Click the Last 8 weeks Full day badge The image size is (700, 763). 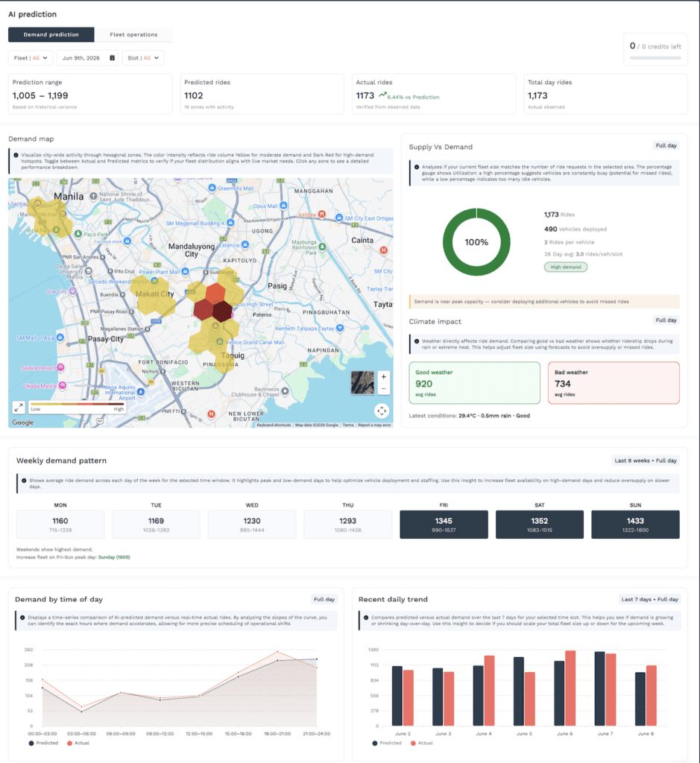(646, 460)
